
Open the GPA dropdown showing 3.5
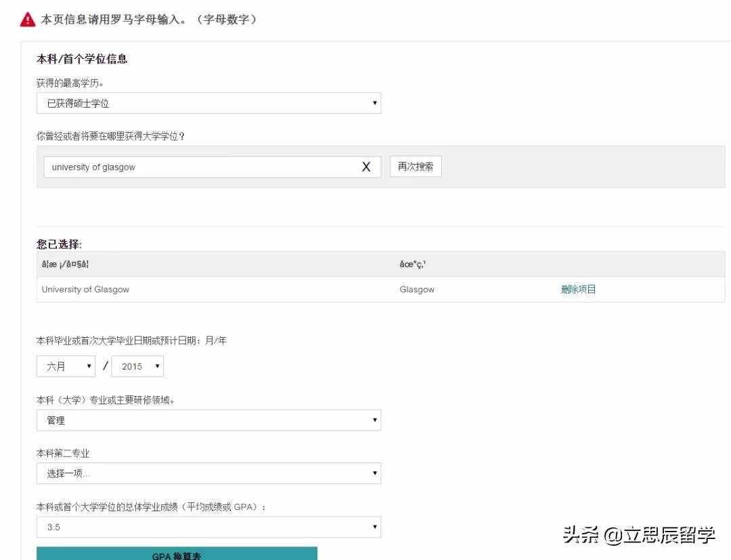pyautogui.click(x=209, y=527)
